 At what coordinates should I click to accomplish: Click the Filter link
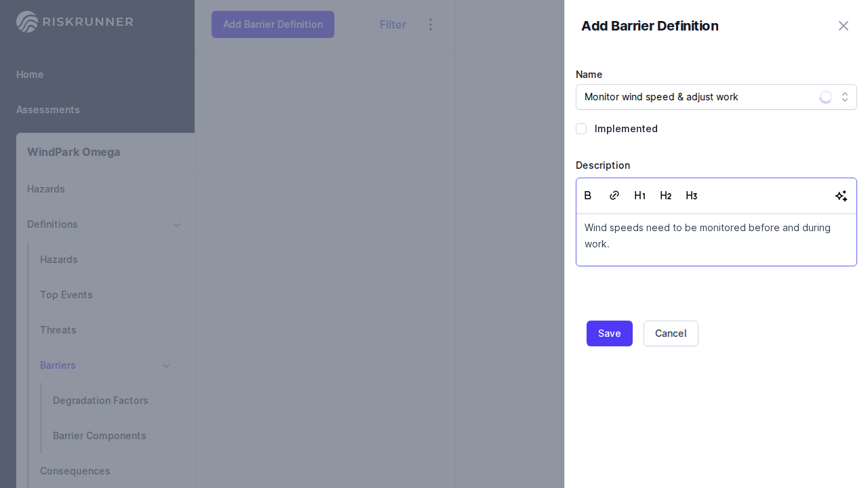click(393, 24)
